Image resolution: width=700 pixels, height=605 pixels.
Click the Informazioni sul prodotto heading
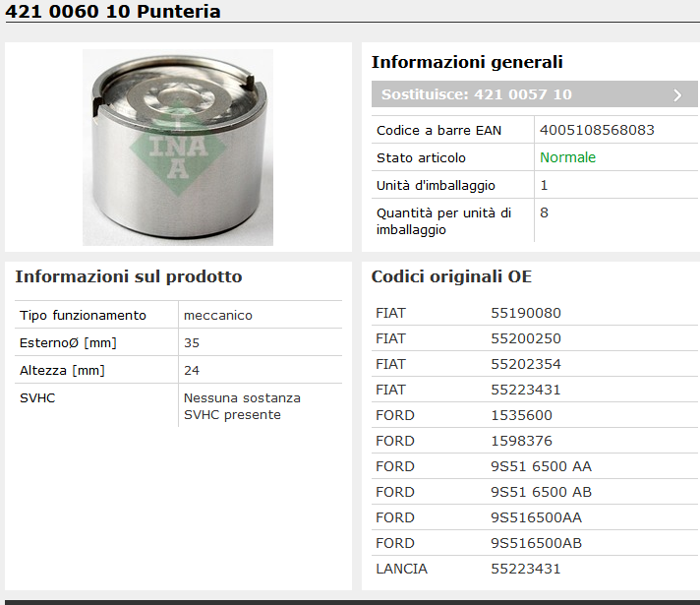(x=129, y=276)
